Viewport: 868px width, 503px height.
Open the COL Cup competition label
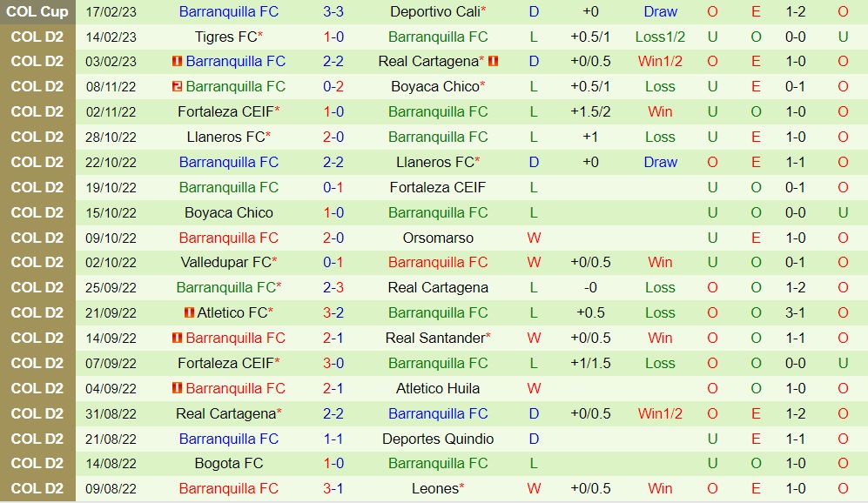click(x=38, y=12)
